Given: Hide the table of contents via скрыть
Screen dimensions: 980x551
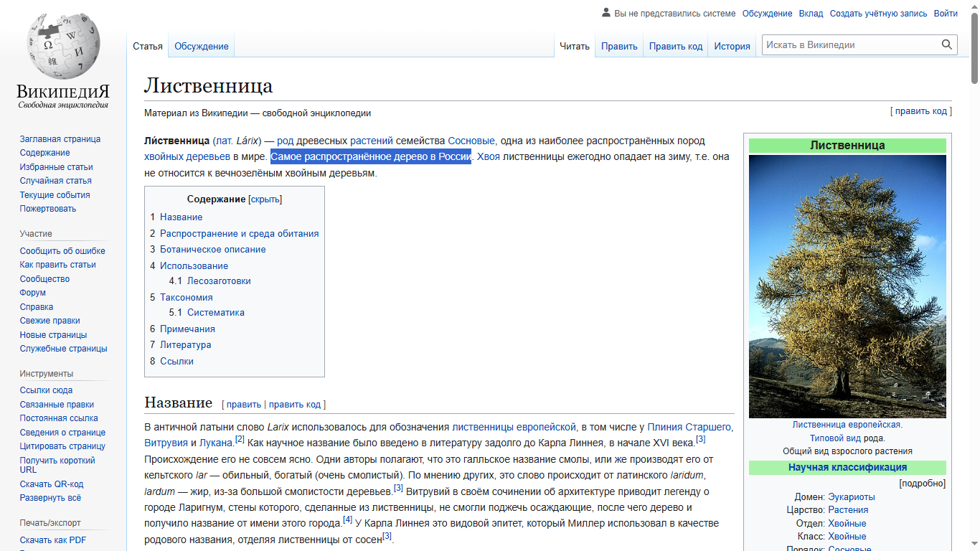Looking at the screenshot, I should (x=265, y=199).
